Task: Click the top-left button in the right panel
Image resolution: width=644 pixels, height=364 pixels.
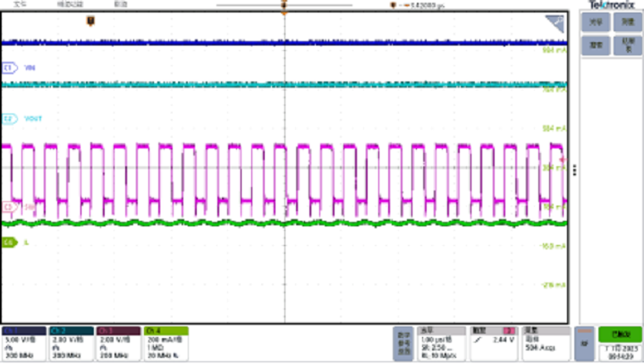Action: (x=596, y=21)
